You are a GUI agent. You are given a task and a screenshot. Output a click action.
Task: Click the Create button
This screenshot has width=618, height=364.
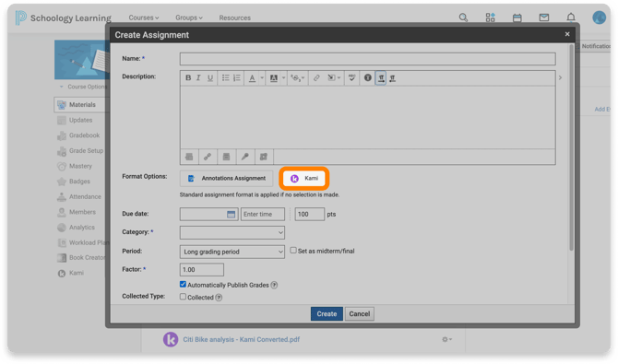[x=327, y=314]
